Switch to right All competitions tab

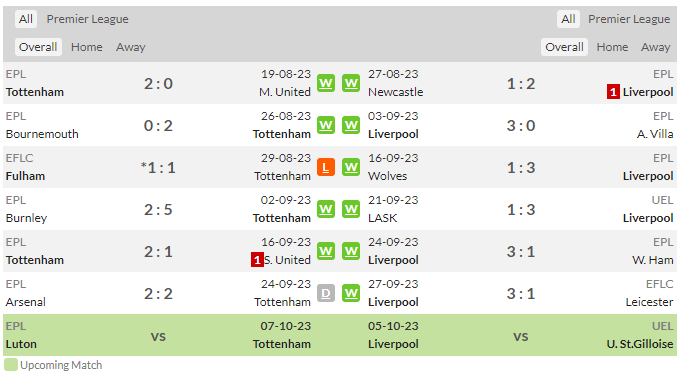tap(568, 19)
